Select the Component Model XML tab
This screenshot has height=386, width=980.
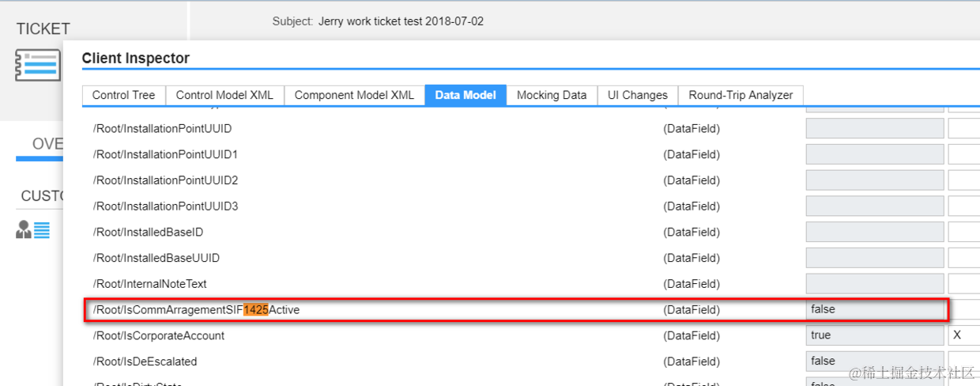point(354,95)
